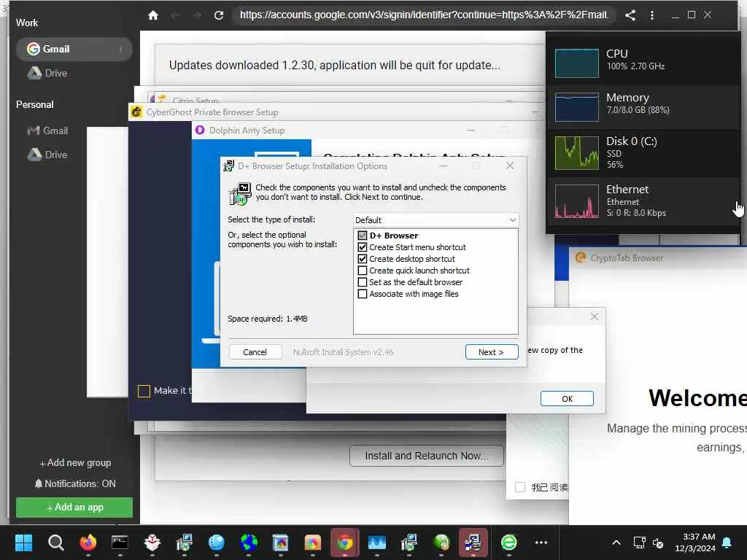Cancel the D+ Browser Setup
This screenshot has width=747, height=560.
pyautogui.click(x=255, y=352)
